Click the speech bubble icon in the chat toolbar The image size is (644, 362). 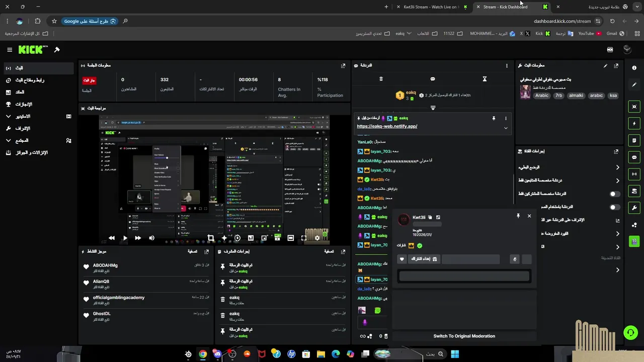click(433, 79)
